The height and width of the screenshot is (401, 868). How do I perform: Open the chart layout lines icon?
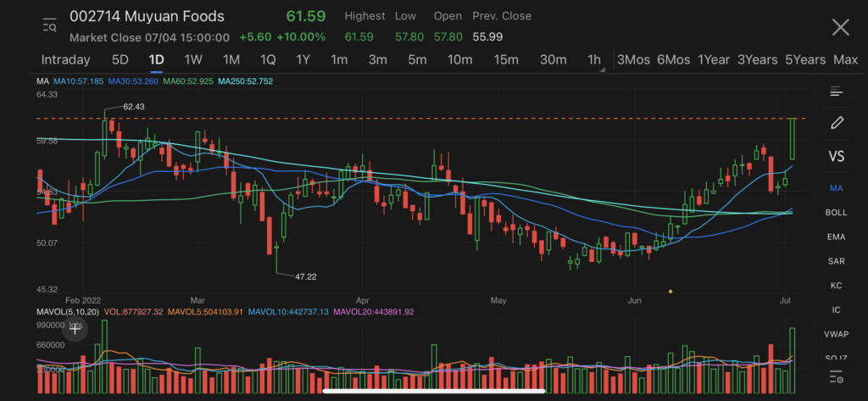coord(836,92)
